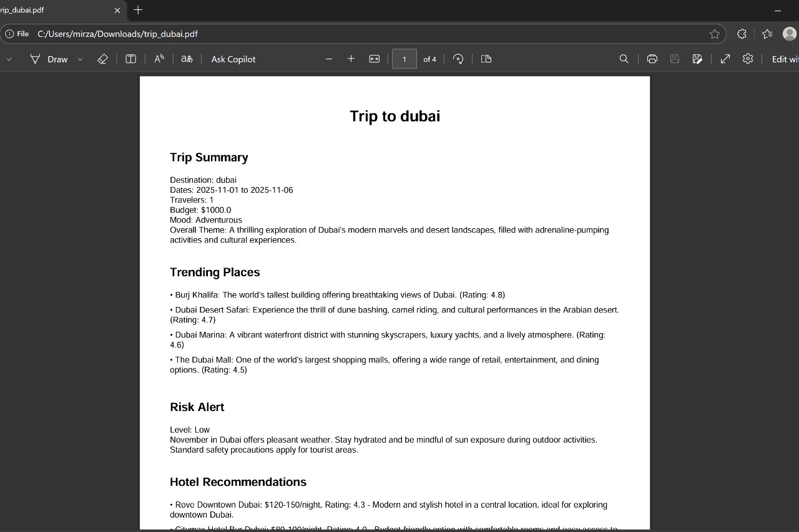
Task: Start Read aloud
Action: click(159, 59)
